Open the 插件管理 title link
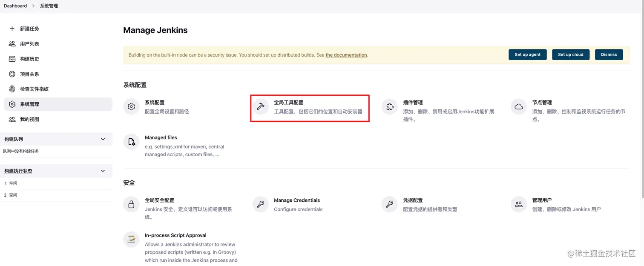644x266 pixels. pyautogui.click(x=413, y=103)
